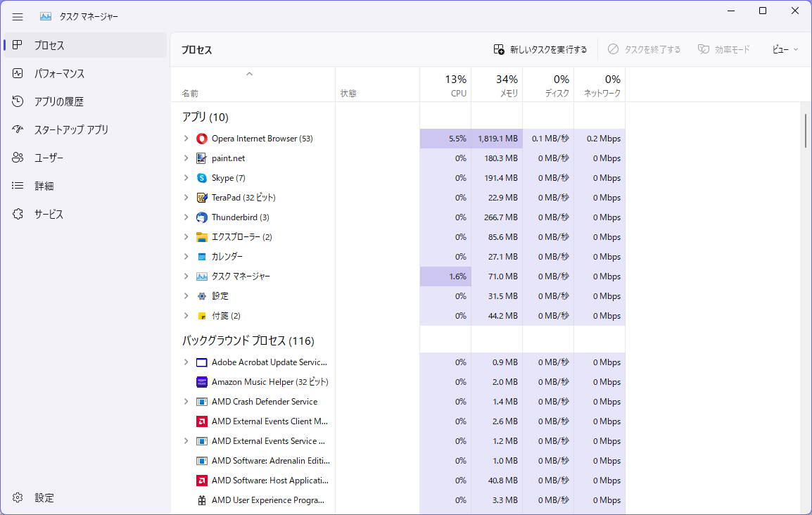The height and width of the screenshot is (515, 812).
Task: Click the TeraPad app icon
Action: tap(202, 198)
